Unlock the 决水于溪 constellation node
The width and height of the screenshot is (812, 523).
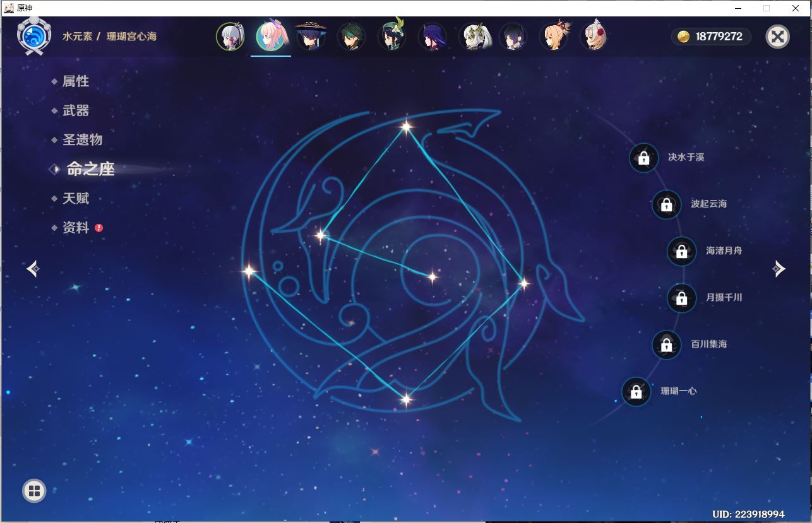click(643, 158)
